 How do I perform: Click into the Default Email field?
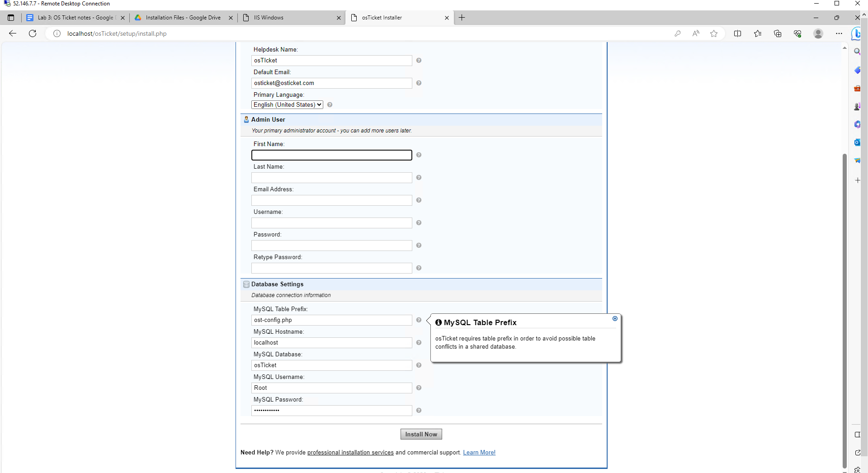coord(331,83)
